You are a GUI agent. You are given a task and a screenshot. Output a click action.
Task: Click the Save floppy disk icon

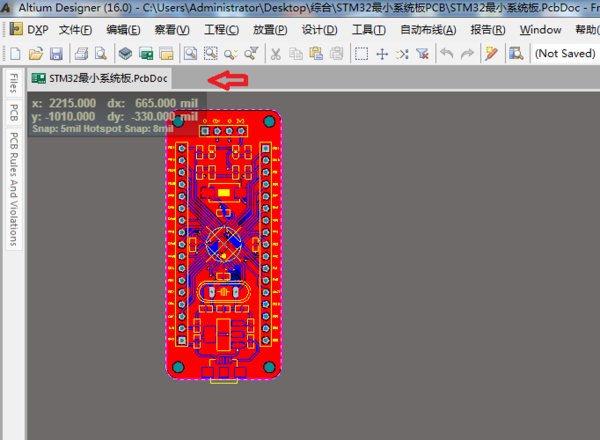(56, 54)
